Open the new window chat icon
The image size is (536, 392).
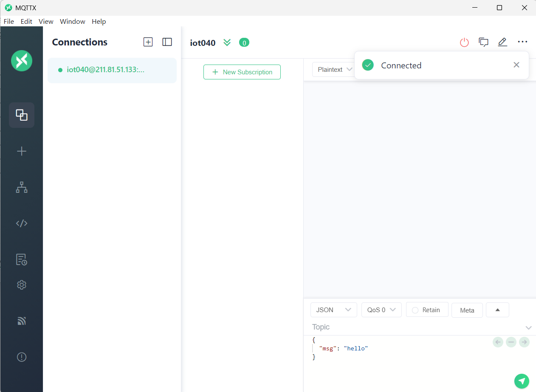click(x=483, y=42)
